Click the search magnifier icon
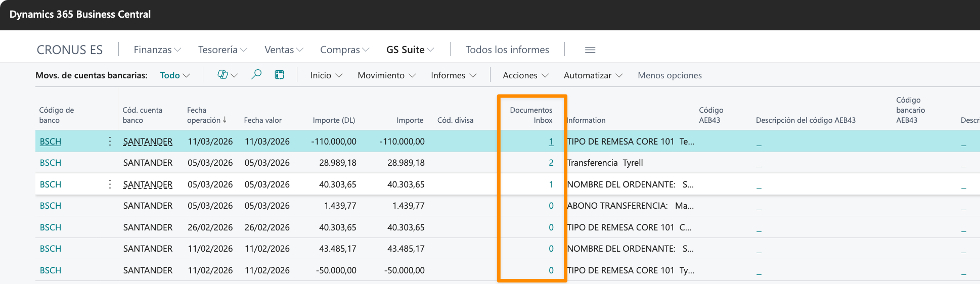 coord(256,75)
